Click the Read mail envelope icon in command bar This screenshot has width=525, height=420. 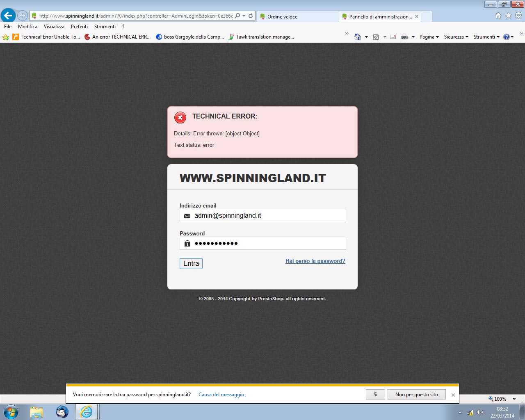coord(393,37)
